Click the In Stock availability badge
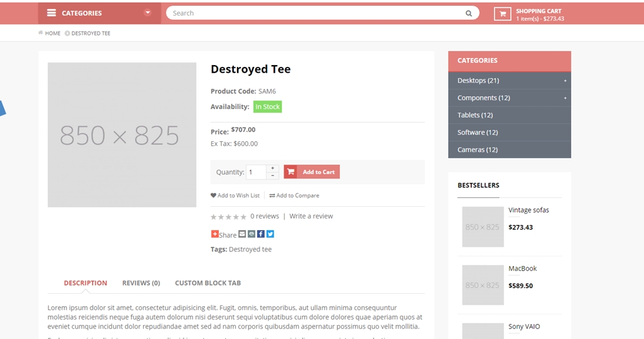The image size is (644, 339). coord(267,107)
